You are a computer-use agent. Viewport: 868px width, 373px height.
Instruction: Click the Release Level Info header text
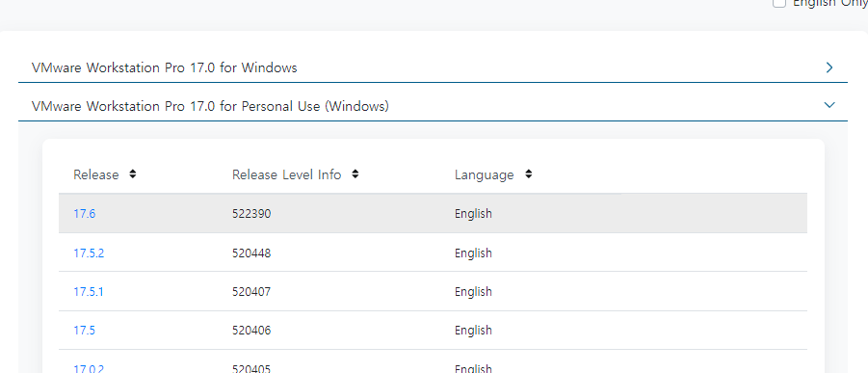click(287, 174)
